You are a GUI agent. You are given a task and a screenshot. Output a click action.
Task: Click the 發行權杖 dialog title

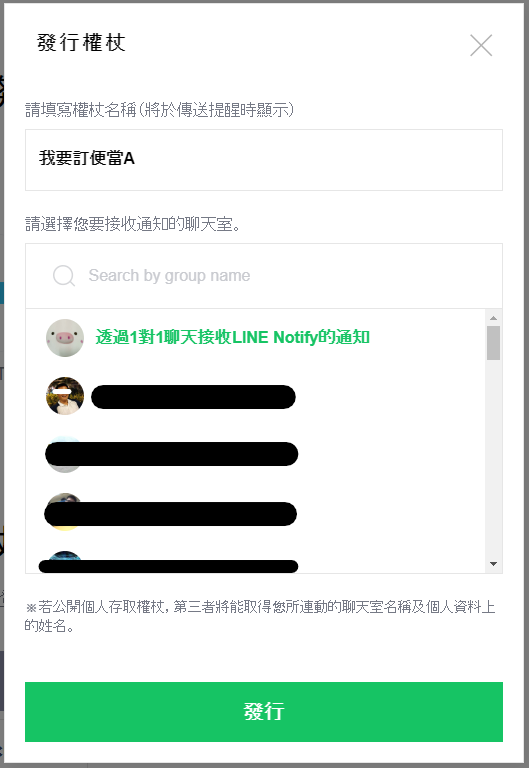(x=81, y=43)
